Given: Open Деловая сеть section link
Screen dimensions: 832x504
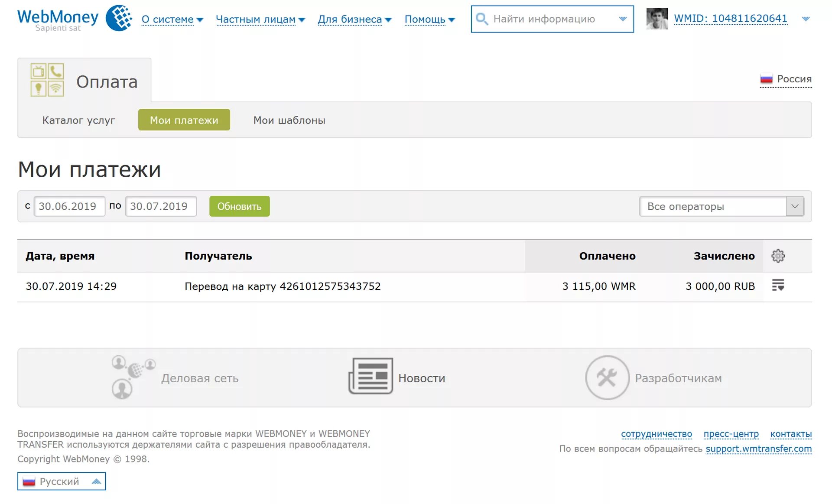Looking at the screenshot, I should [x=200, y=378].
